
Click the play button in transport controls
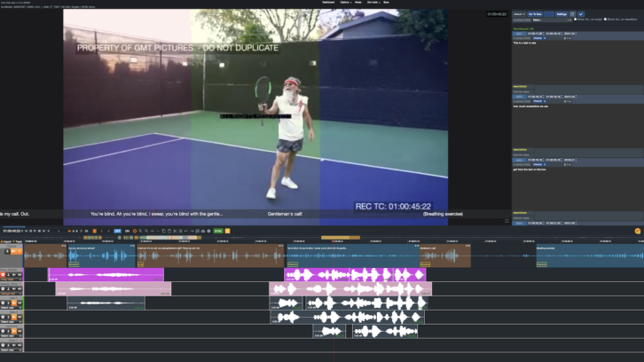[35, 231]
